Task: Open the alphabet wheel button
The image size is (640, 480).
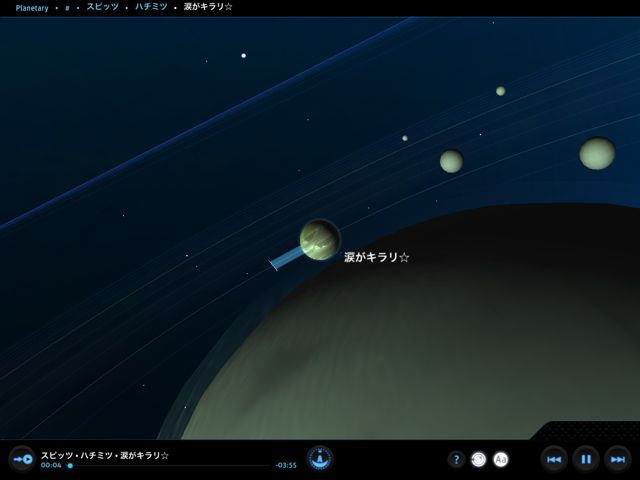Action: click(320, 459)
